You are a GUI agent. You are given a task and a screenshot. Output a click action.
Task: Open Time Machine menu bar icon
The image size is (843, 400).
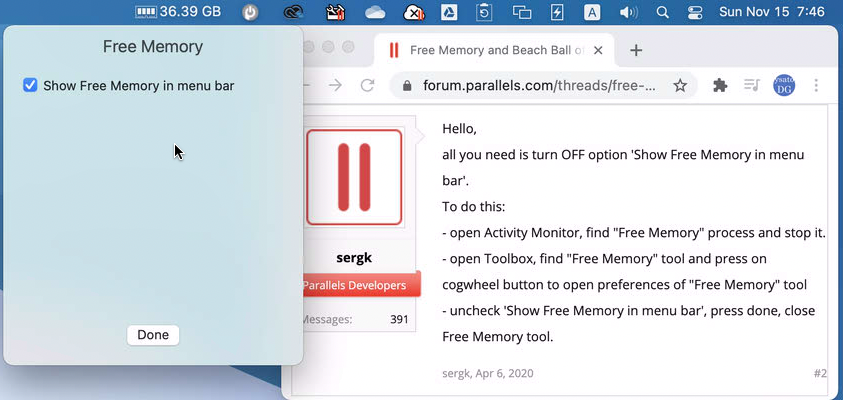coord(484,13)
